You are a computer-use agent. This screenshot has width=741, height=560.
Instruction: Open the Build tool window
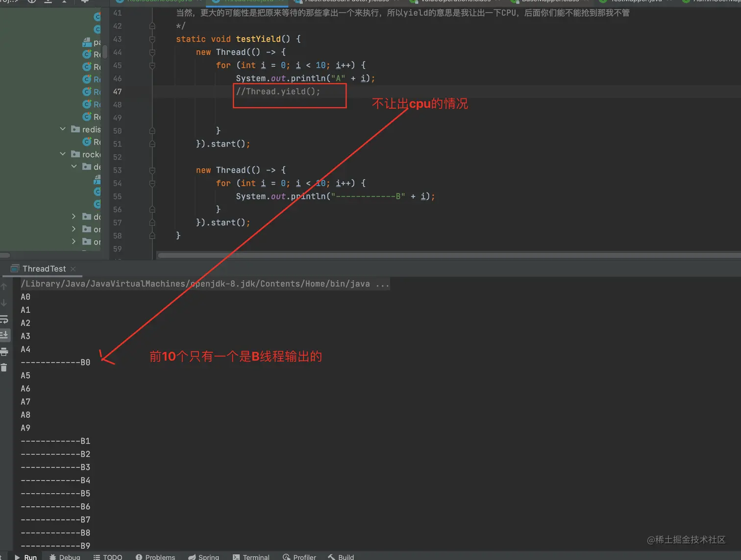[341, 557]
